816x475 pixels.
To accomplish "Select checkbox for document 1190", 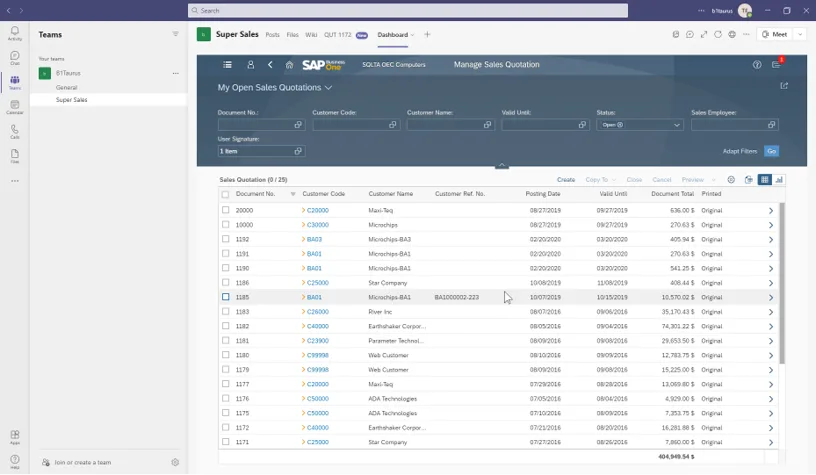I will pyautogui.click(x=225, y=268).
